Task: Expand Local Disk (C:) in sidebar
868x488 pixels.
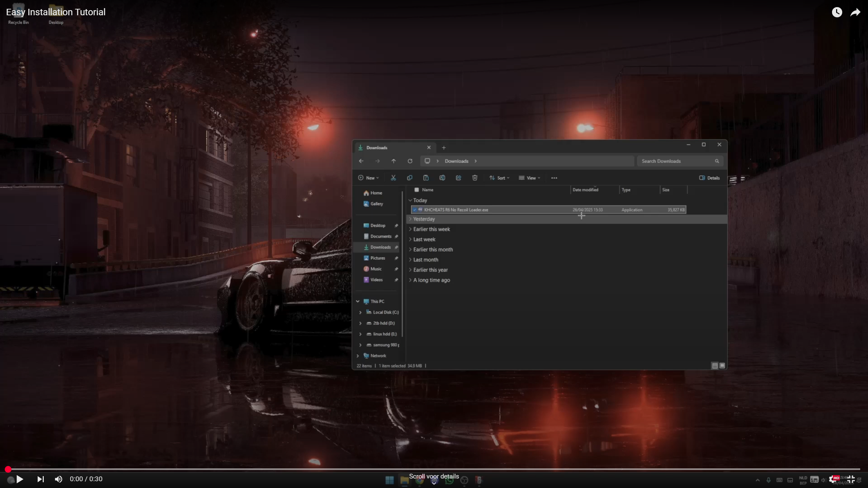Action: tap(361, 312)
